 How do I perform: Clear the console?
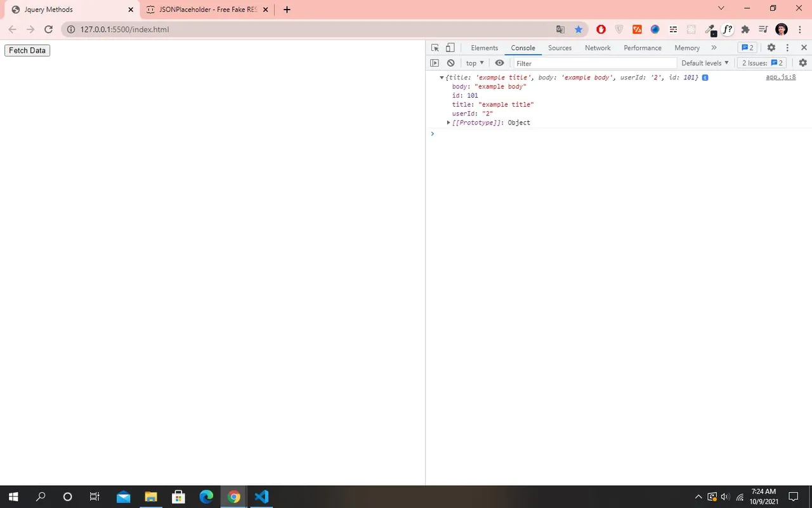tap(450, 63)
